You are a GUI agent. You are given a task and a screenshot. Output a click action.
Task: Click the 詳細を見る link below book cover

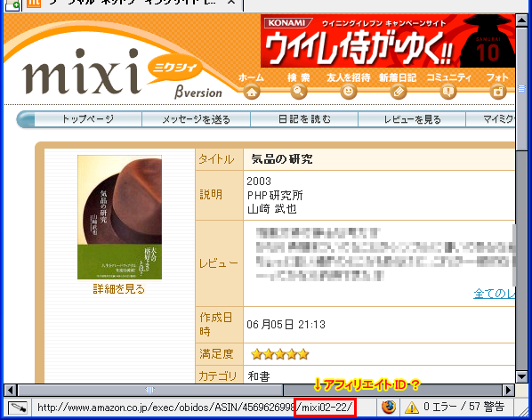click(119, 289)
